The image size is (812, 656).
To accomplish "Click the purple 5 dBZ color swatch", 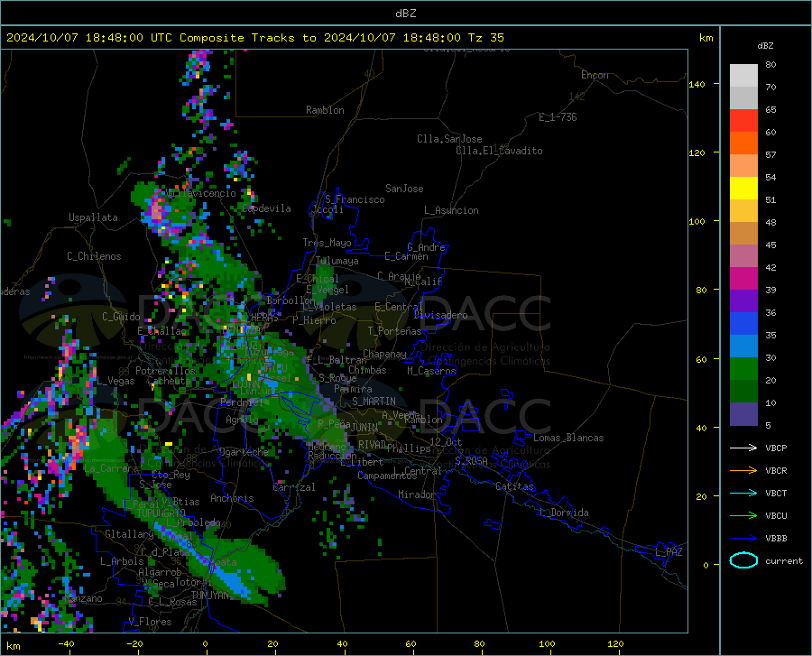I will [743, 414].
